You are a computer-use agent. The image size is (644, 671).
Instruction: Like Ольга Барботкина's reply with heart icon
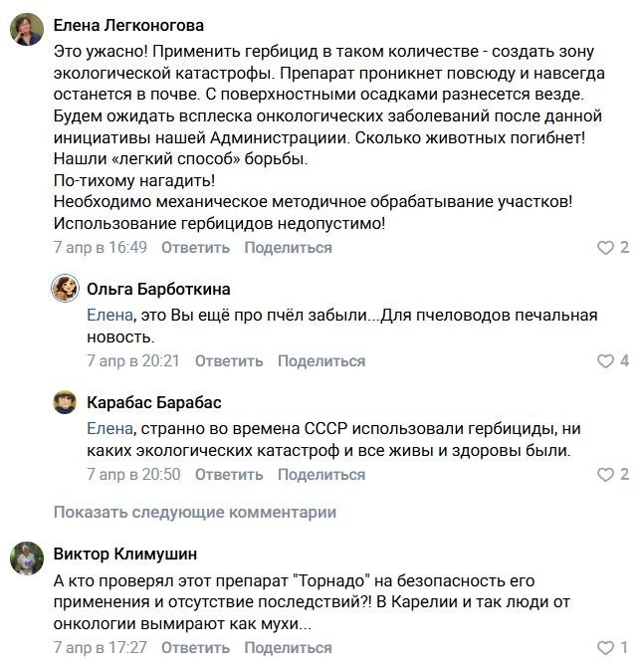coord(605,361)
